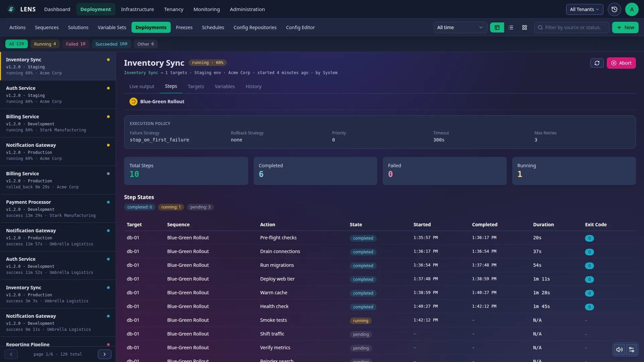
Task: Open the history clock icon in header
Action: [614, 9]
